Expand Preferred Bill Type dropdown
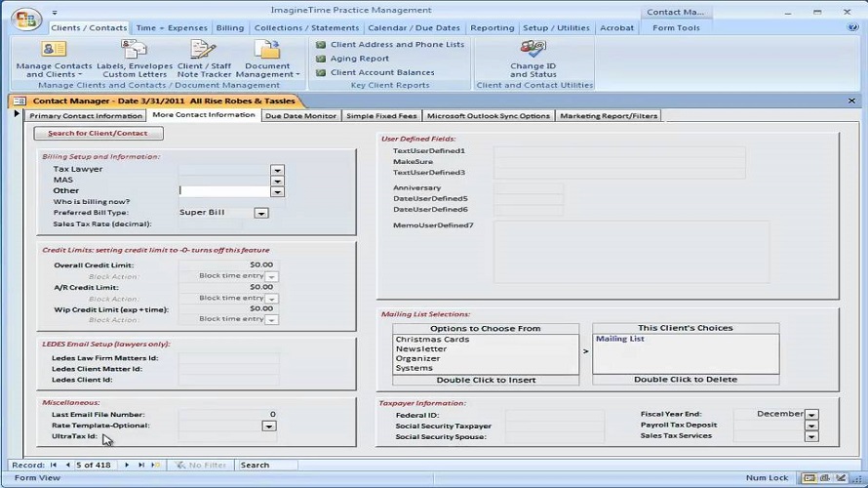The height and width of the screenshot is (488, 868). (x=260, y=213)
